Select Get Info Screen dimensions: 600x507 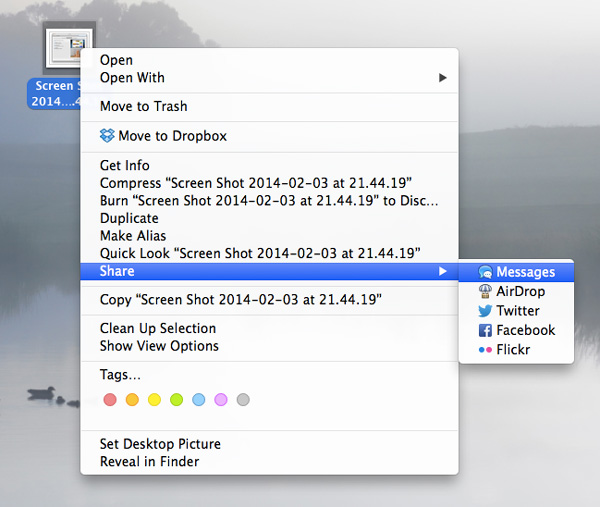(269, 165)
